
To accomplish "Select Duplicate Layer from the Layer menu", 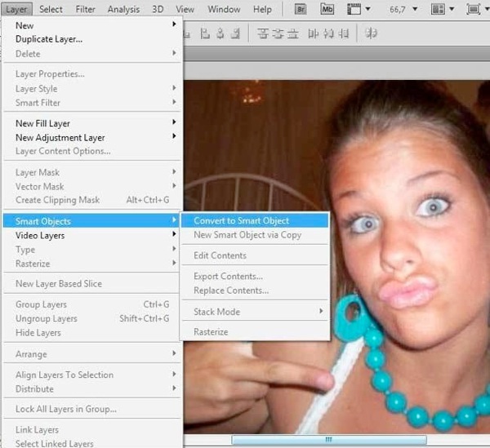I will (x=49, y=38).
